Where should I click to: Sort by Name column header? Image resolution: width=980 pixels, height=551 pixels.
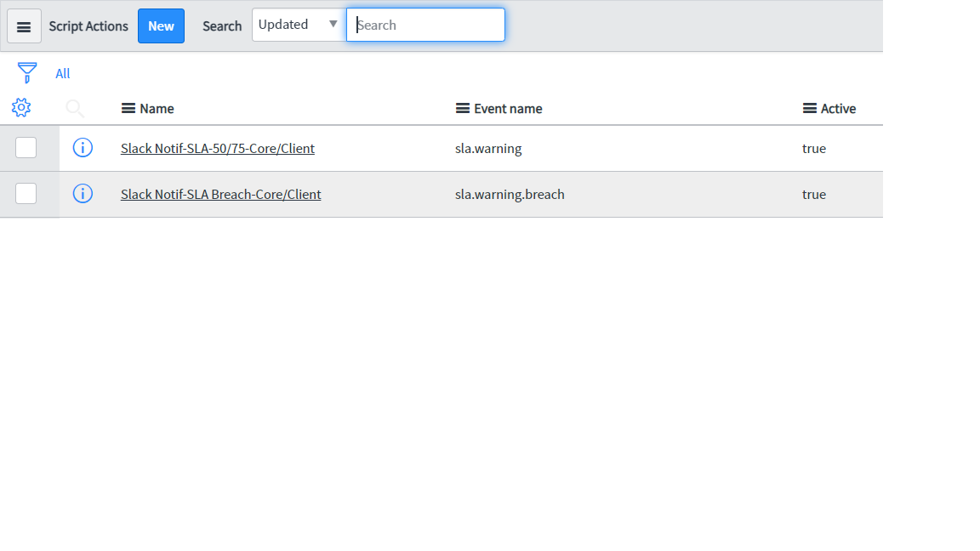[157, 109]
